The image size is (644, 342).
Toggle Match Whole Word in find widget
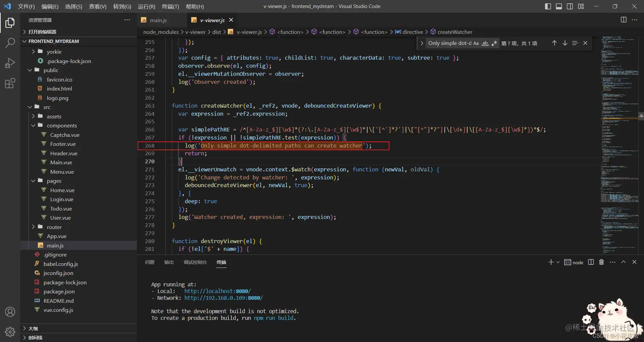485,43
